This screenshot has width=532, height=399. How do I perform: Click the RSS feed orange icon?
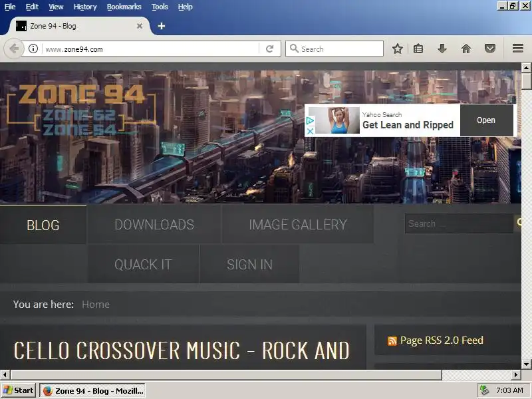pyautogui.click(x=392, y=341)
